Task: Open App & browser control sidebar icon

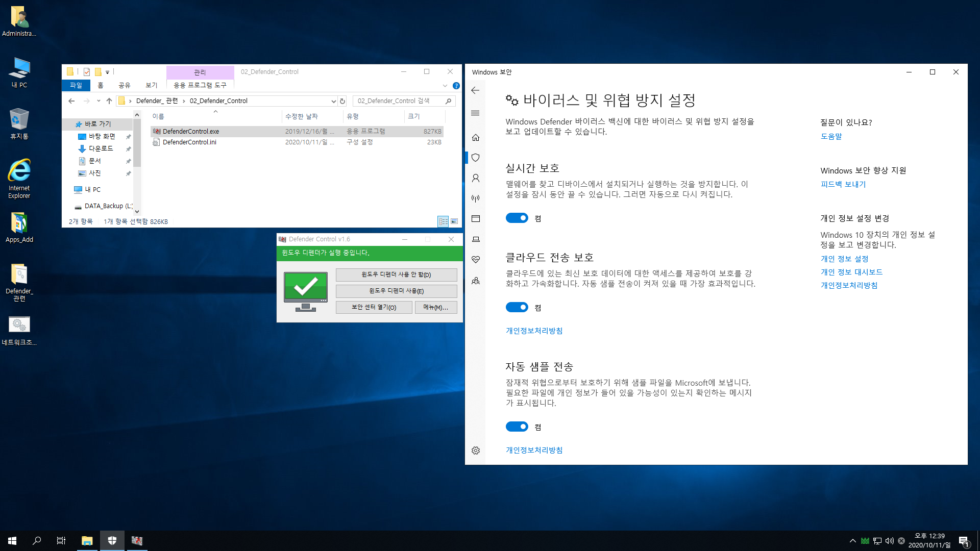Action: point(476,219)
